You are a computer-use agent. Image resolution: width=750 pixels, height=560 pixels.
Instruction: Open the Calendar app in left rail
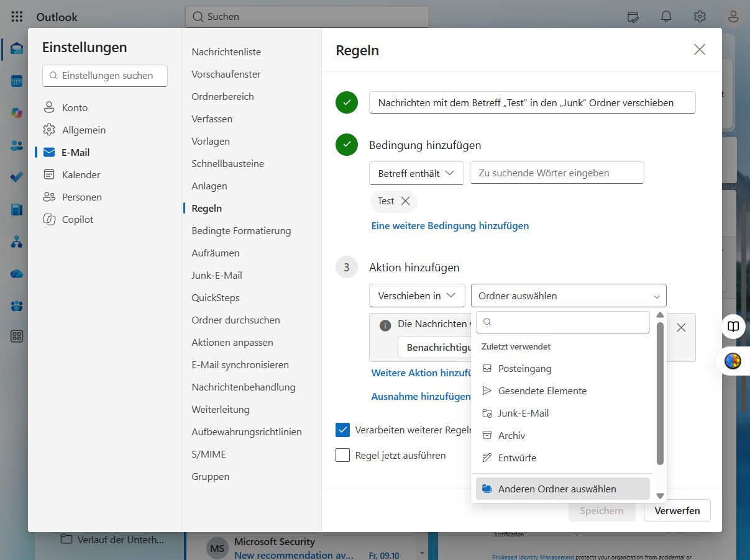click(x=17, y=81)
